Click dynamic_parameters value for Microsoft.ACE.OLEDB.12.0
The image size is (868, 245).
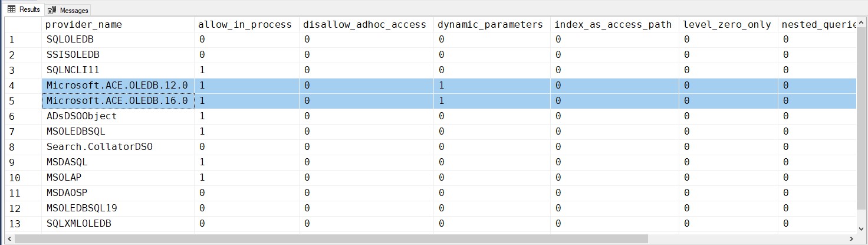[492, 86]
